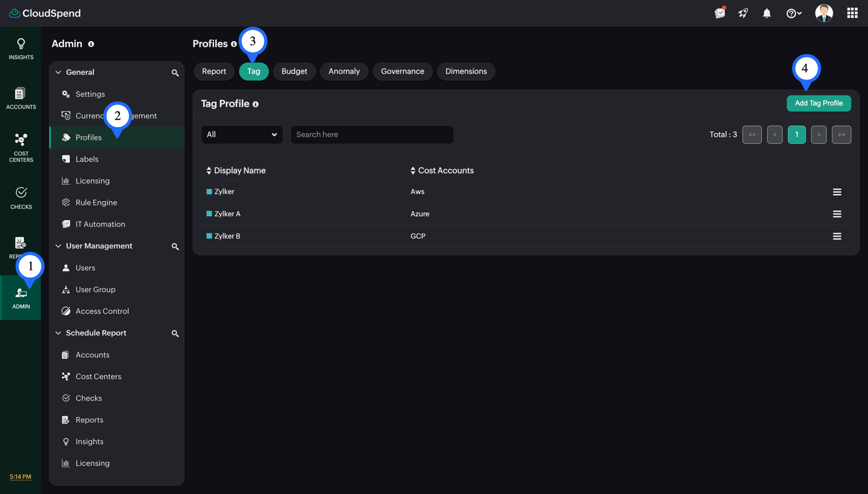Open the user profile avatar
This screenshot has width=868, height=494.
(x=824, y=13)
